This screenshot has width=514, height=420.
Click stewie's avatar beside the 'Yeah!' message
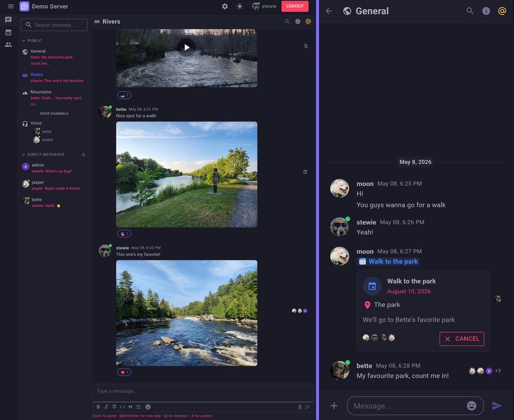point(340,226)
